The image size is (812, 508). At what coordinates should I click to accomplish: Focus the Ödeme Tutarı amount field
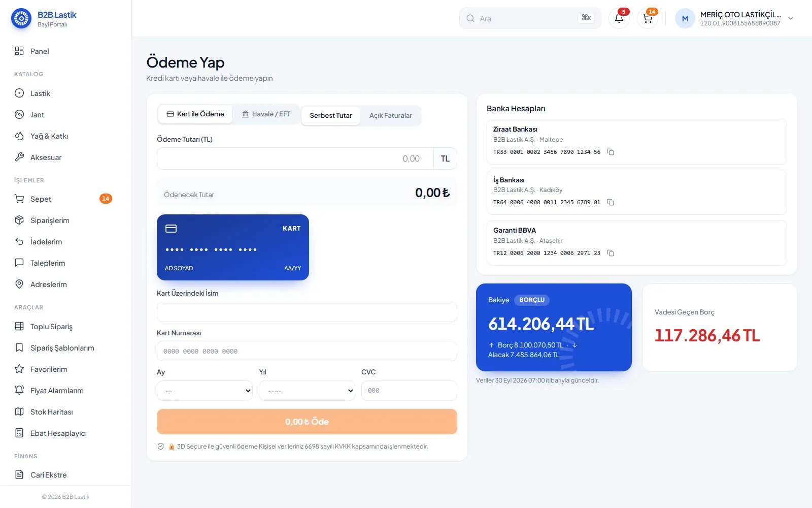(295, 158)
